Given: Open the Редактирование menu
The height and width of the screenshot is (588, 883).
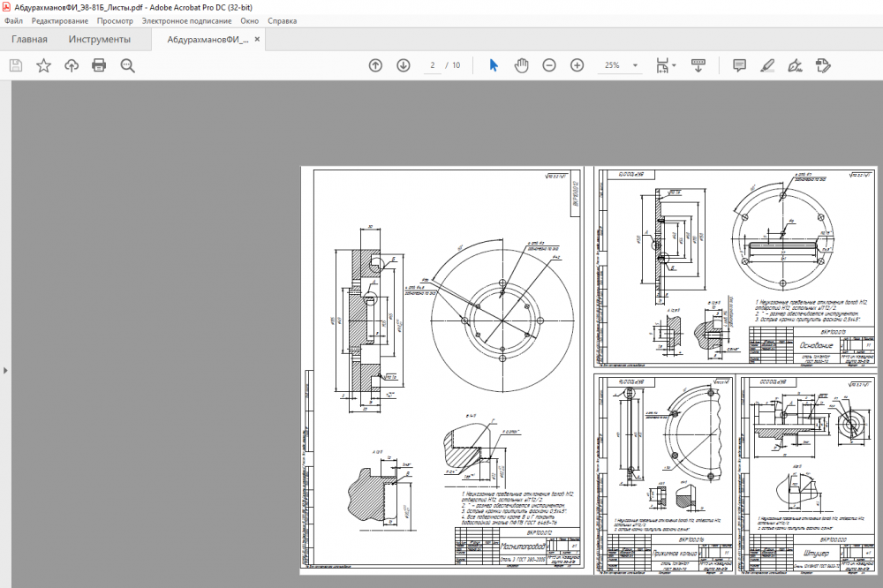Looking at the screenshot, I should pyautogui.click(x=59, y=19).
